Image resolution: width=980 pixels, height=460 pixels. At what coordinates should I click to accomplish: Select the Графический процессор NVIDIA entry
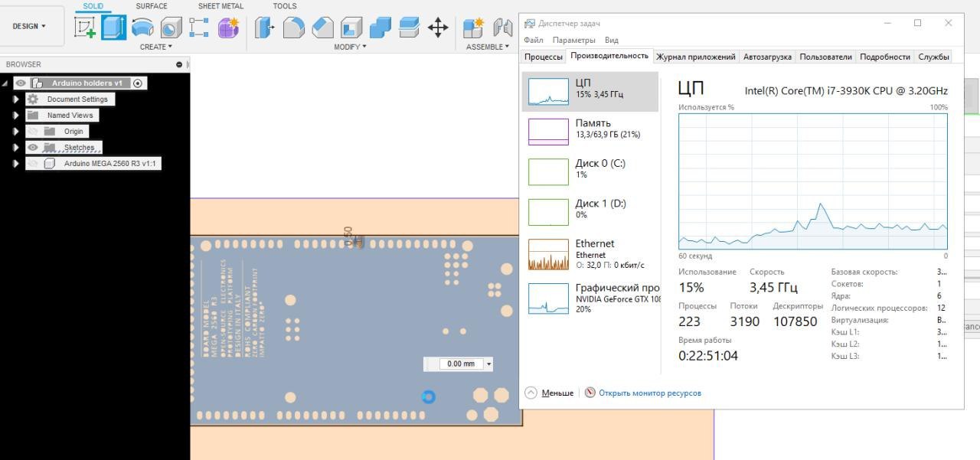590,298
